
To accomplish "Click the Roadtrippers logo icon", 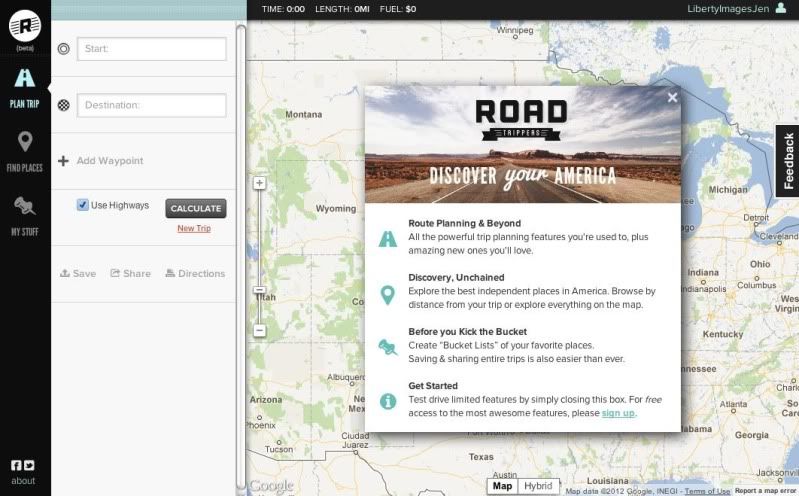I will click(x=24, y=25).
